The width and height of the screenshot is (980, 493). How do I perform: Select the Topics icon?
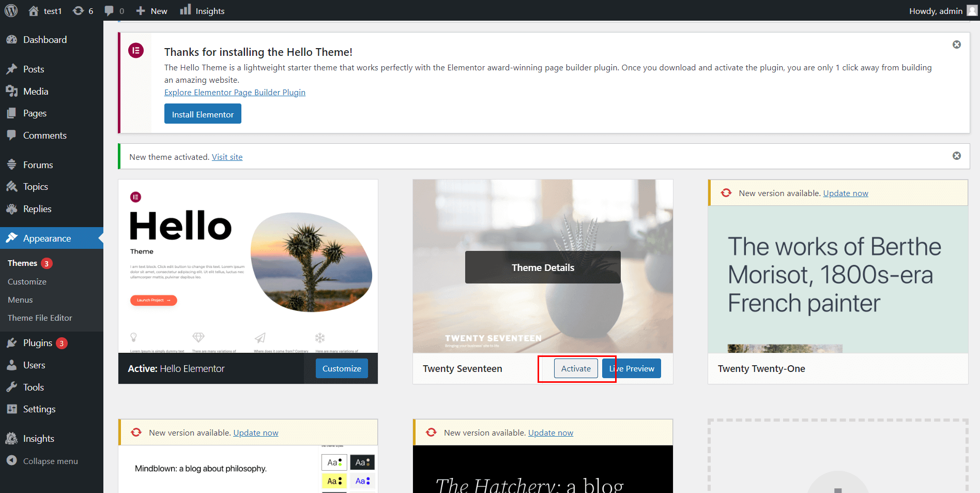13,186
